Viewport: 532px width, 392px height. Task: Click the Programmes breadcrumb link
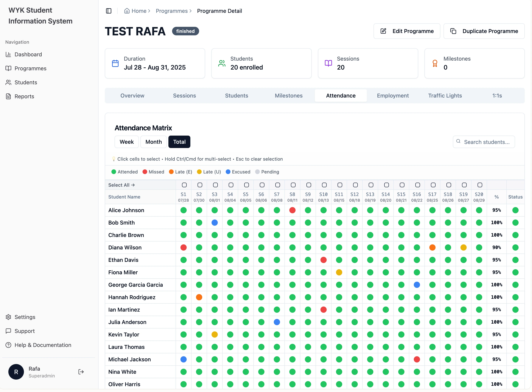[x=172, y=11]
